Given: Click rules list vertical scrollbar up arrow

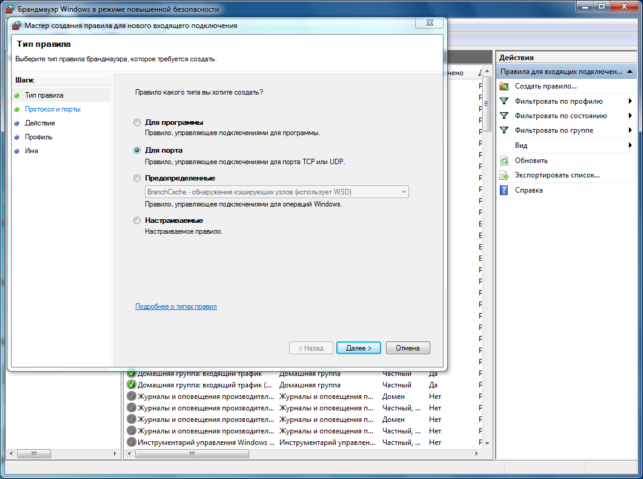Looking at the screenshot, I should (x=487, y=71).
